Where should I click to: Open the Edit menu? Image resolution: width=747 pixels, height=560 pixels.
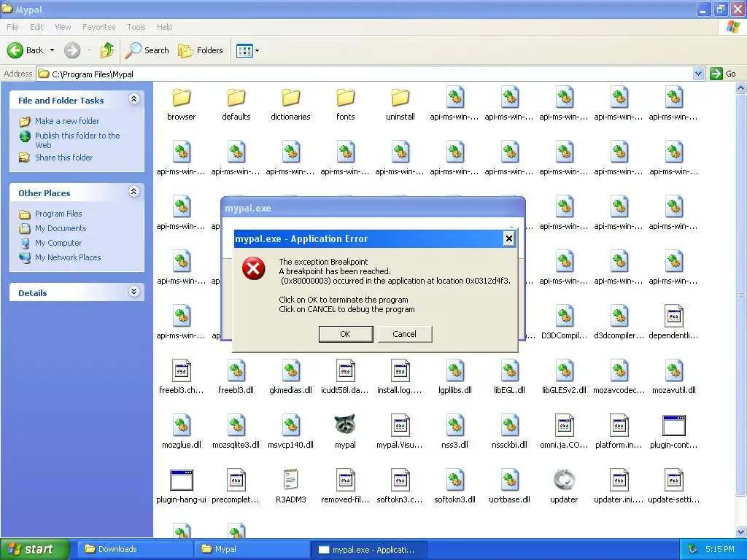click(36, 27)
